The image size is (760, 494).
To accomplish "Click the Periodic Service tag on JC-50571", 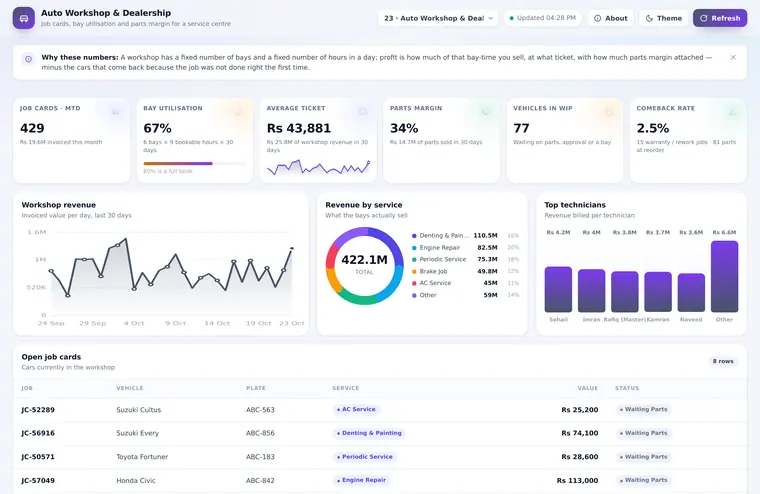I will [364, 457].
